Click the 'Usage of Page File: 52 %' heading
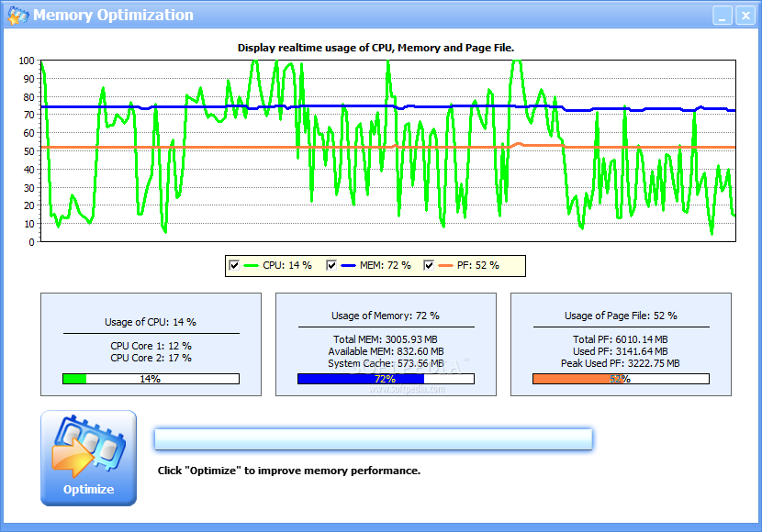The height and width of the screenshot is (532, 762). click(x=621, y=316)
